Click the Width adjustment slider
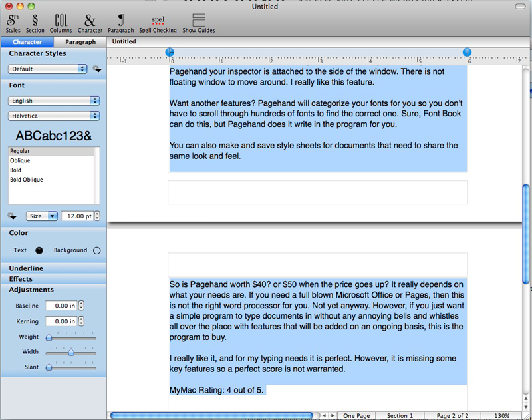This screenshot has height=420, width=532. [71, 352]
